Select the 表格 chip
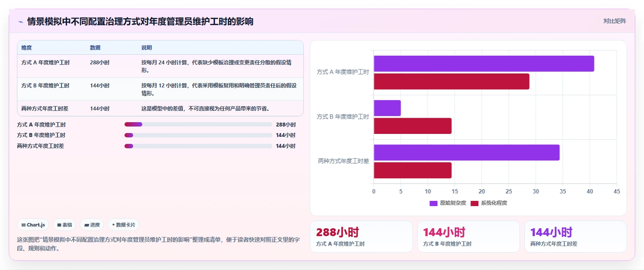Image resolution: width=644 pixels, height=270 pixels. [x=64, y=225]
